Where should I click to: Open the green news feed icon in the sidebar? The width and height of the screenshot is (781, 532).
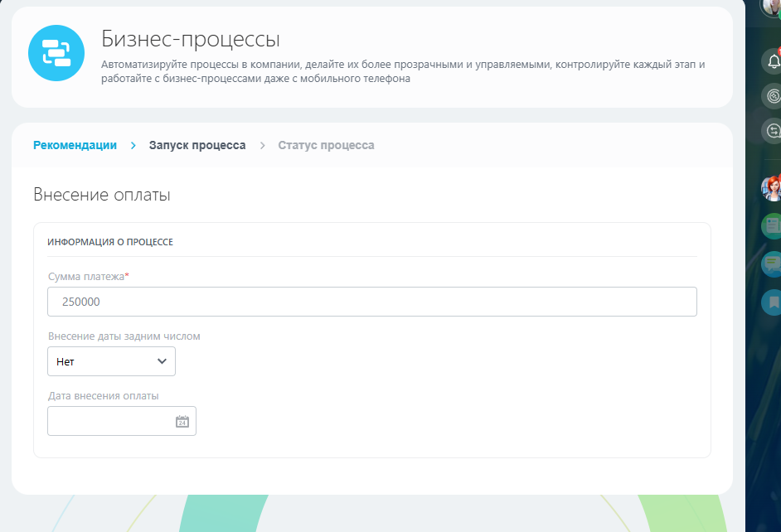coord(772,226)
